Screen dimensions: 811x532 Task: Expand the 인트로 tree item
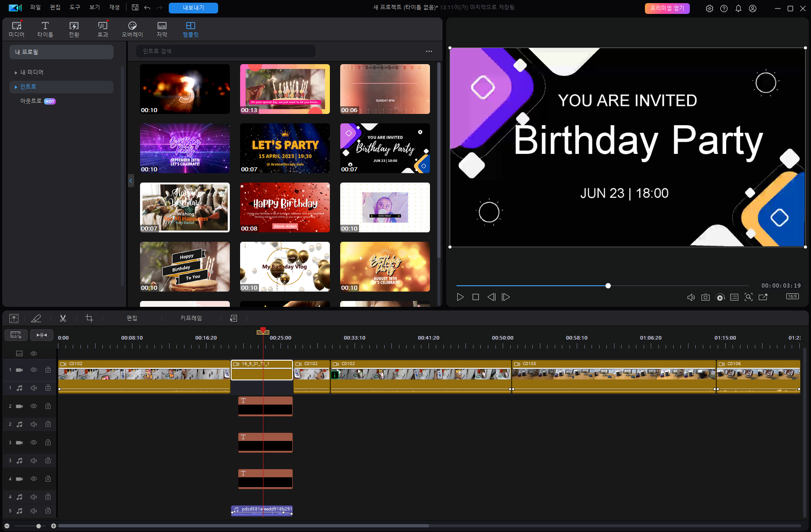click(16, 87)
